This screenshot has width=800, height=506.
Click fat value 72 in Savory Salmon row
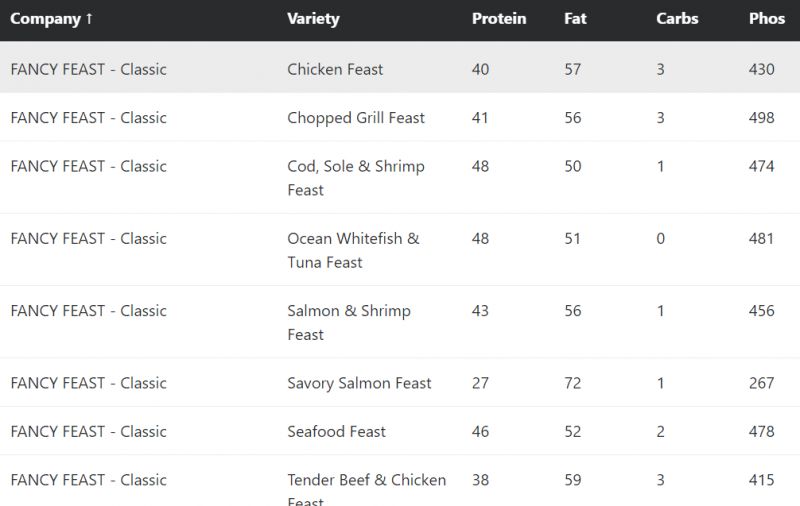(573, 383)
